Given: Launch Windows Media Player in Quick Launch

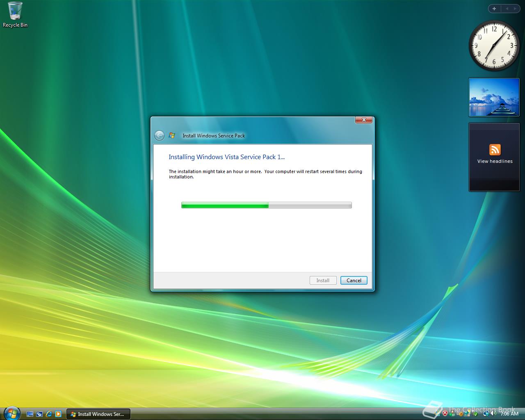Looking at the screenshot, I should pos(58,414).
